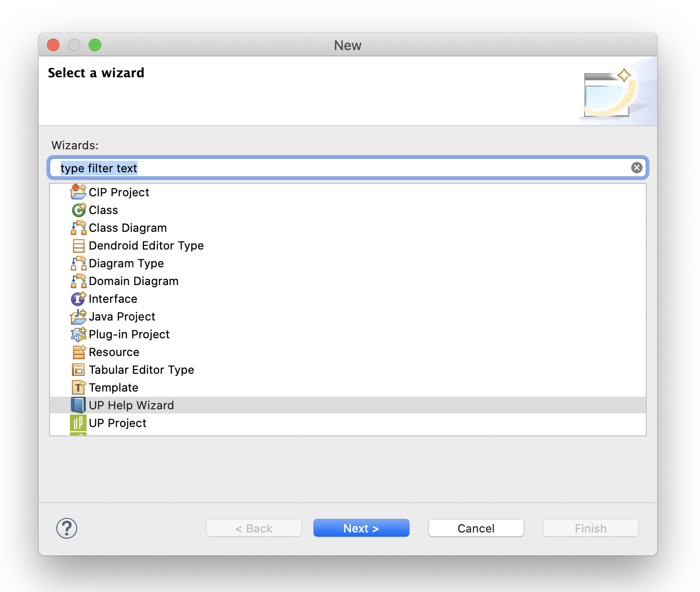
Task: Cancel the New wizard dialog
Action: [x=476, y=528]
